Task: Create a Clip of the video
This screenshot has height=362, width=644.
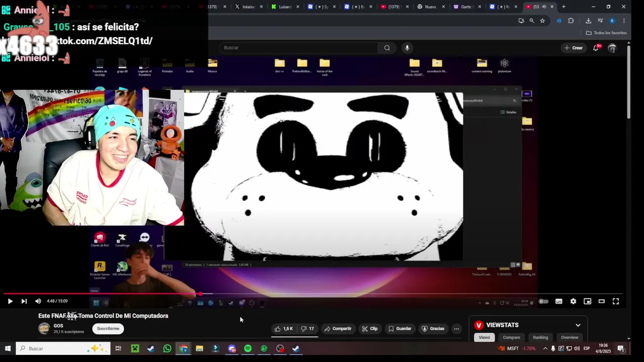Action: coord(370,329)
